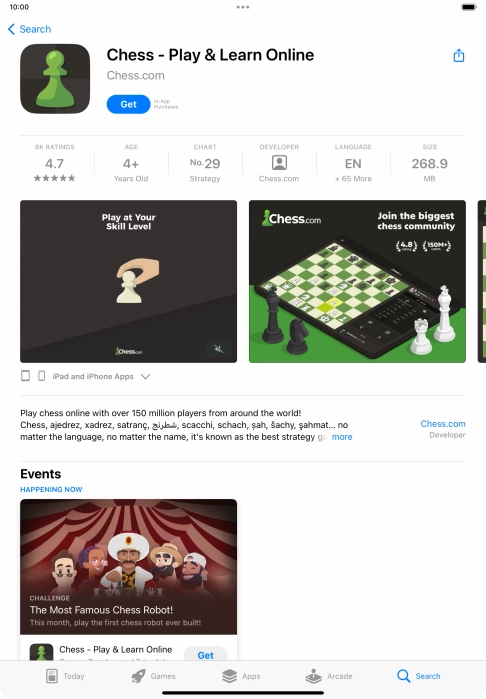This screenshot has height=699, width=486.
Task: Get the Chess app
Action: click(128, 104)
